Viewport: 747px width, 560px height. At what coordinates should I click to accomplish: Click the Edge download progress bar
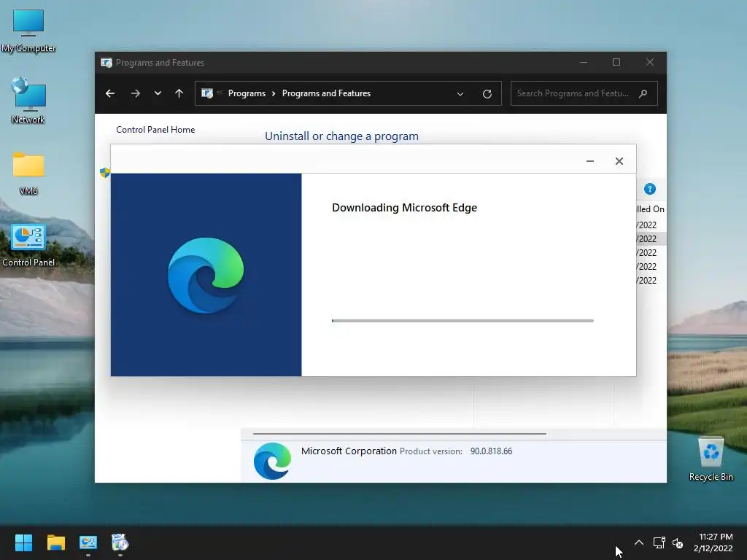[462, 321]
